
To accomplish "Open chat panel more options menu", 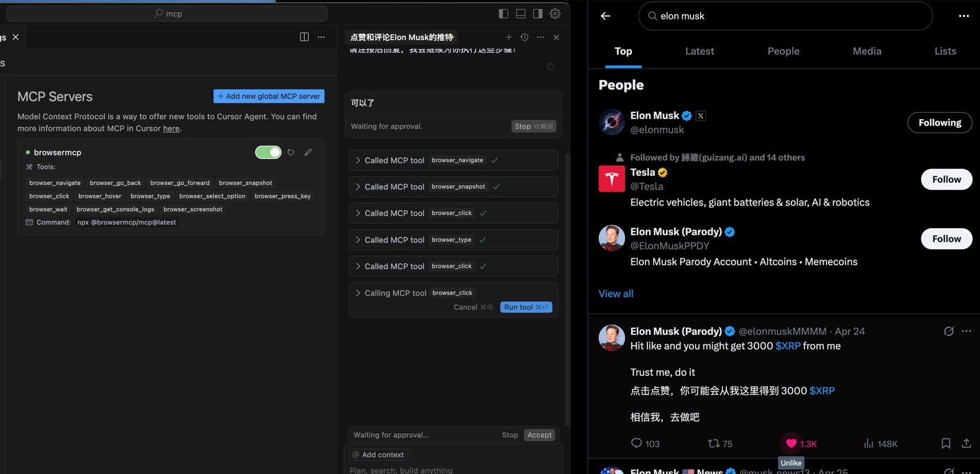I will click(x=540, y=37).
